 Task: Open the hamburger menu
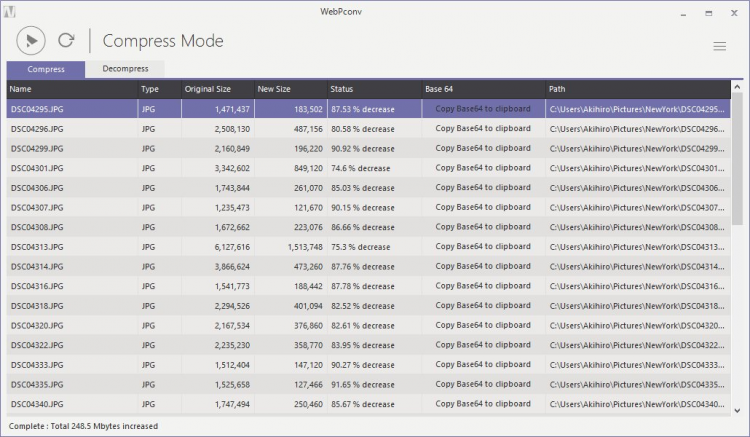tap(719, 46)
